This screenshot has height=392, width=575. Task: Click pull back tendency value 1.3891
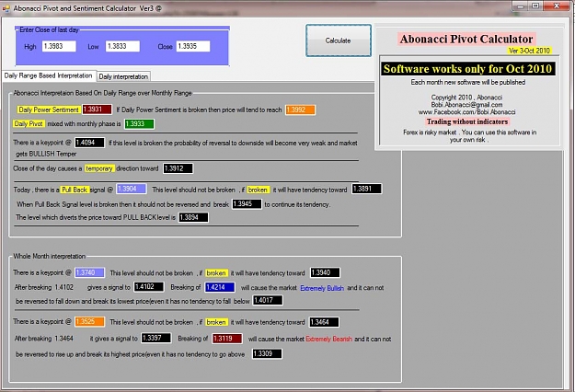pyautogui.click(x=367, y=189)
